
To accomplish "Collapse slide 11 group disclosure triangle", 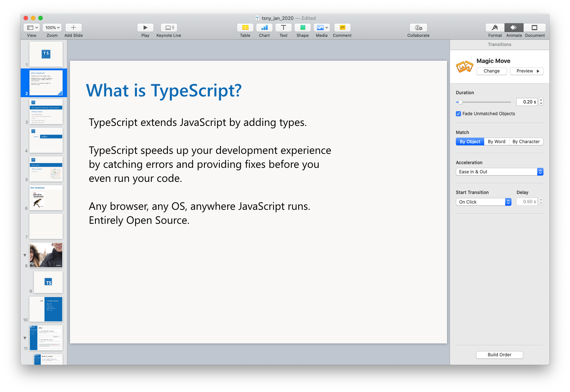I will click(x=25, y=338).
